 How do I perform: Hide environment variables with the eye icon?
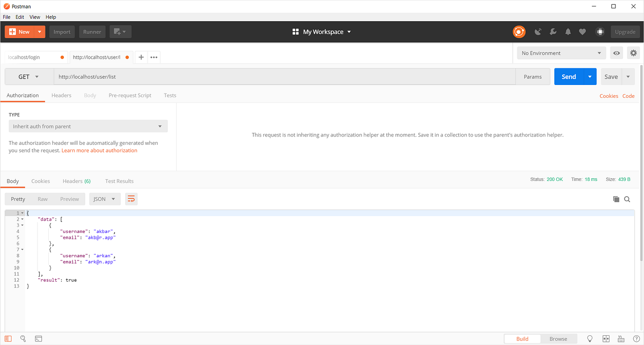(616, 53)
